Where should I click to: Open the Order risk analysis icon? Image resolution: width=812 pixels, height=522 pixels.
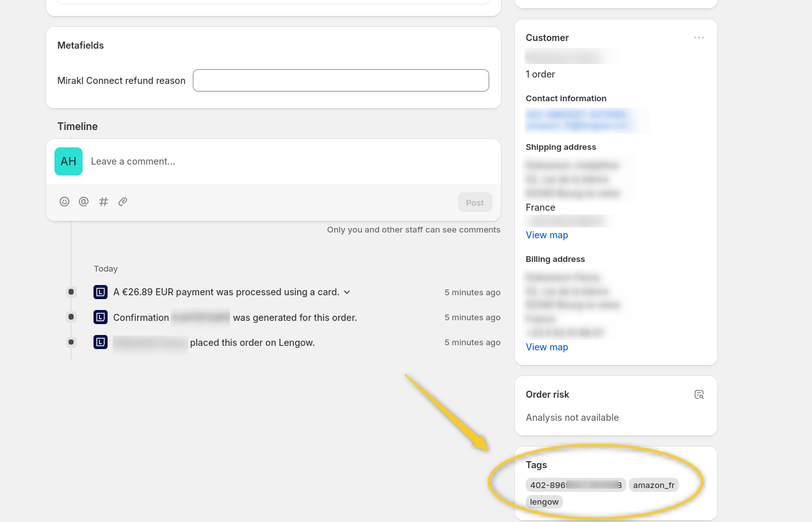pyautogui.click(x=699, y=395)
